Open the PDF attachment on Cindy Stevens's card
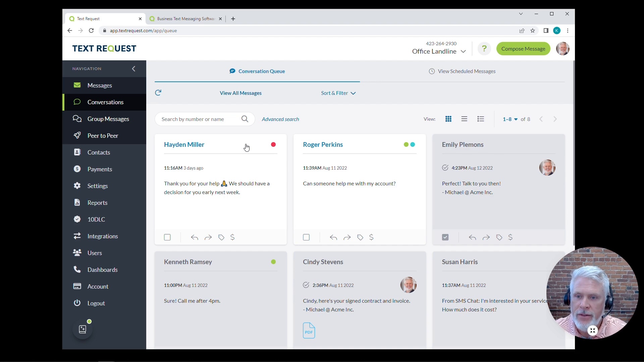 click(x=309, y=330)
